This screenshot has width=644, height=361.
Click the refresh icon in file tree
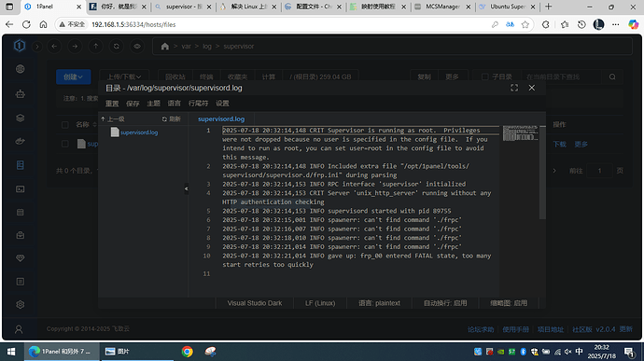(164, 119)
